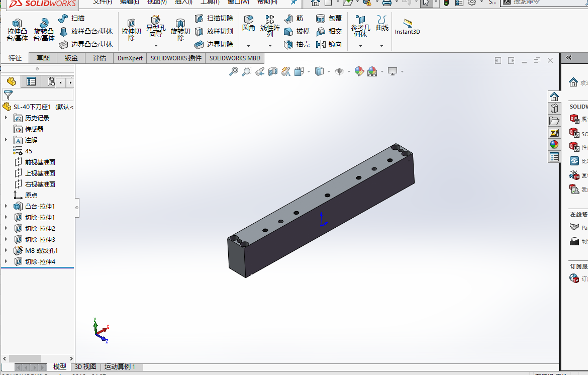
Task: Expand dropdown arrow under 曲线
Action: click(382, 46)
